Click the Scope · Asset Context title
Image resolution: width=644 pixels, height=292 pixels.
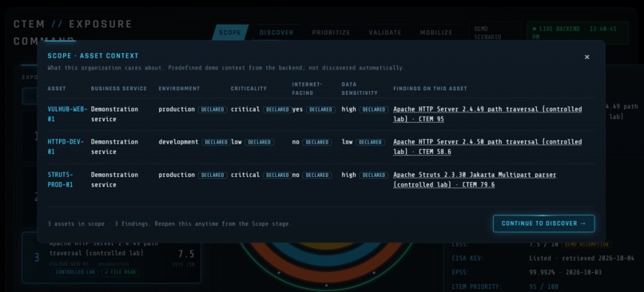(x=93, y=56)
